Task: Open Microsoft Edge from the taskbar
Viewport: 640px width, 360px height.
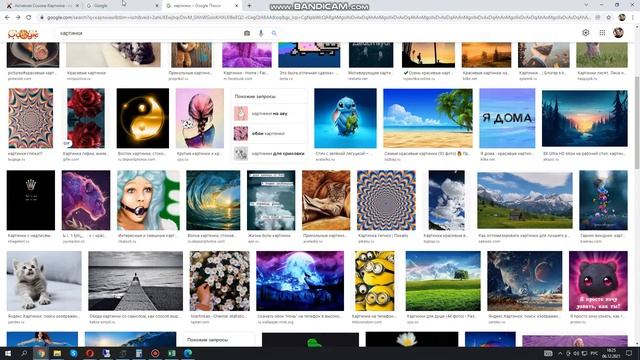Action: pos(188,353)
